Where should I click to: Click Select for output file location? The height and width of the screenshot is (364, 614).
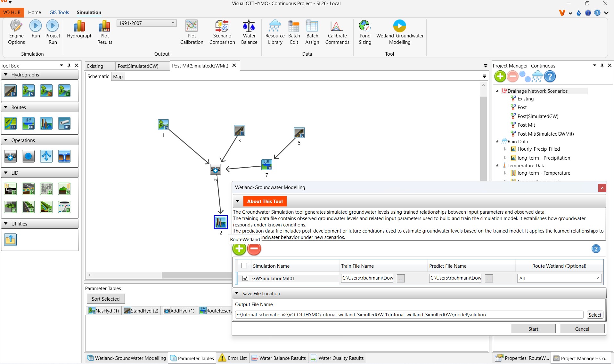click(595, 315)
